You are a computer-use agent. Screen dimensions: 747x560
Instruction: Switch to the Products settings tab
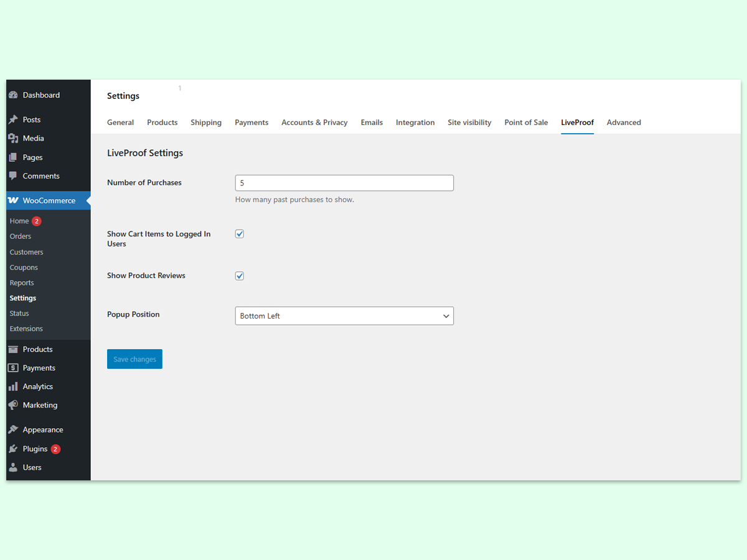point(162,123)
